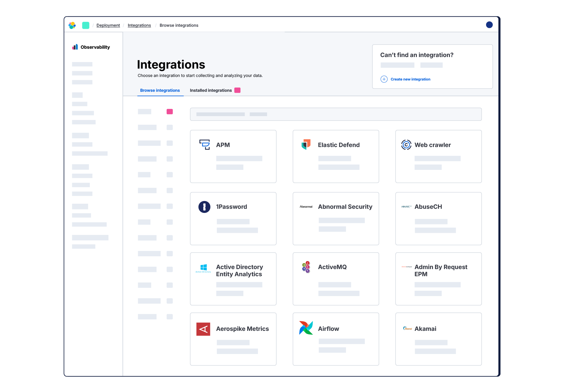The width and height of the screenshot is (564, 392).
Task: Click the Elastic Defend shield icon
Action: (306, 145)
